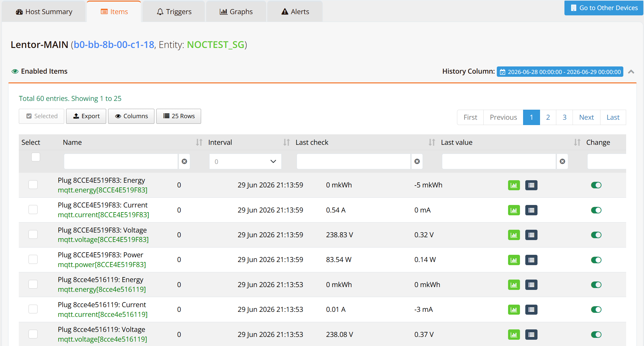Disable the Plug 8cce4e516119: Voltage item toggle
This screenshot has width=644, height=346.
point(596,334)
